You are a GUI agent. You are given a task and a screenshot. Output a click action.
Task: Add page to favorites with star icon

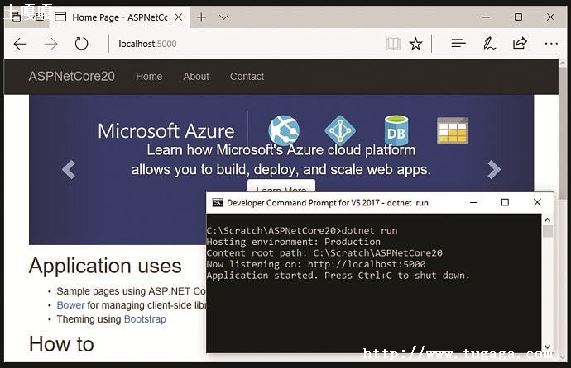tap(416, 44)
